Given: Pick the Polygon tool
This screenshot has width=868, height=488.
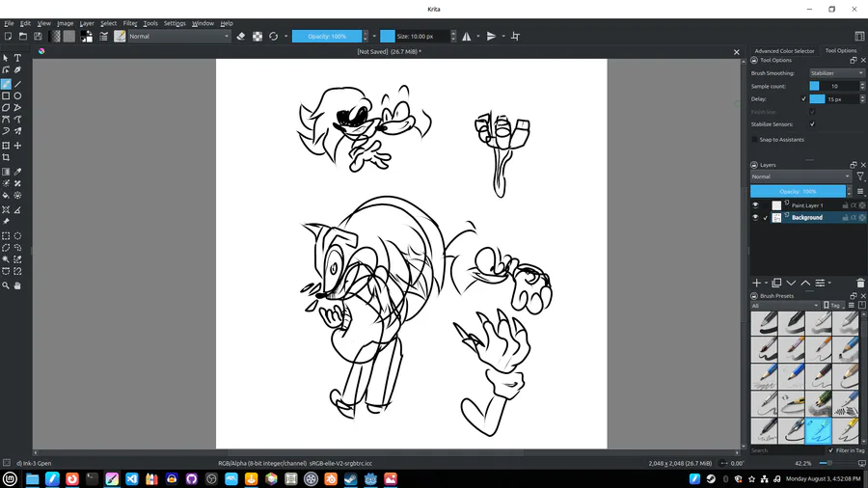Looking at the screenshot, I should tap(6, 108).
